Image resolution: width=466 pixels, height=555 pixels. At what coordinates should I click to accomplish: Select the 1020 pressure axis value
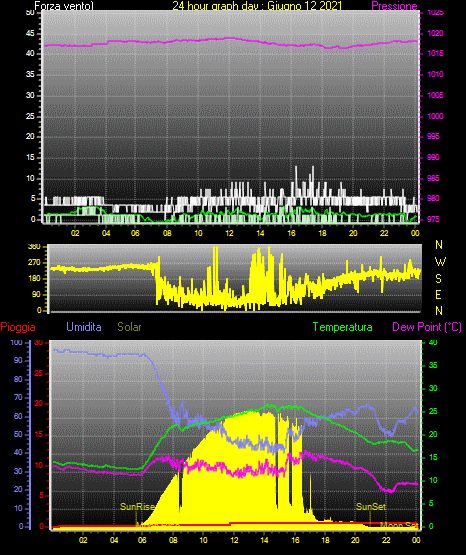pos(436,33)
